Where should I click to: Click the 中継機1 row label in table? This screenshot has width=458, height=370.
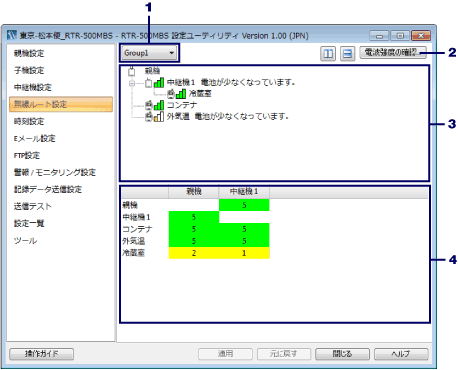tap(136, 217)
